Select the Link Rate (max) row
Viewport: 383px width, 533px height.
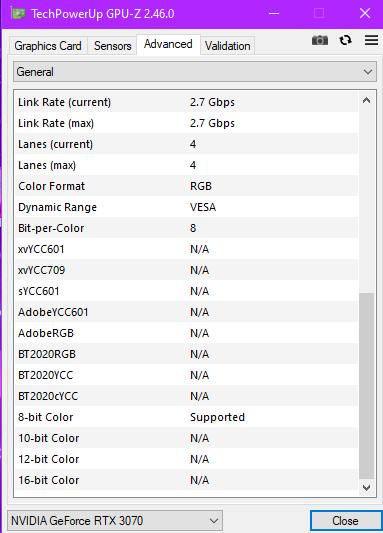pyautogui.click(x=187, y=123)
